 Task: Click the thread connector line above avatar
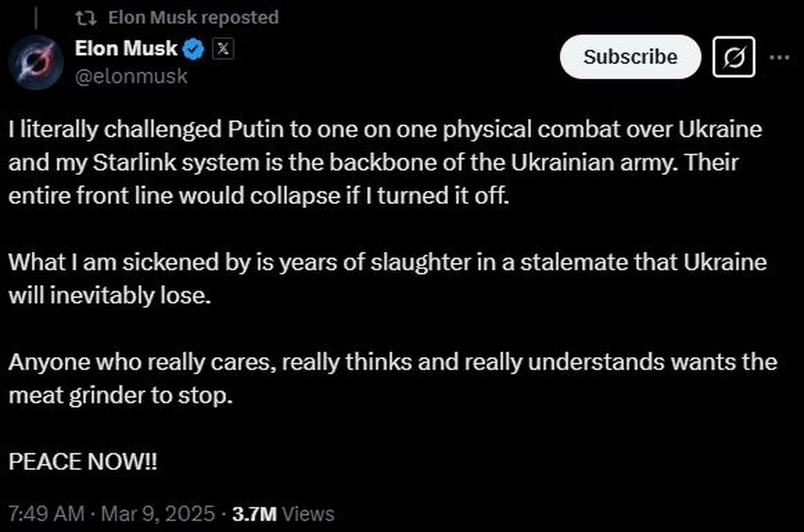[36, 18]
